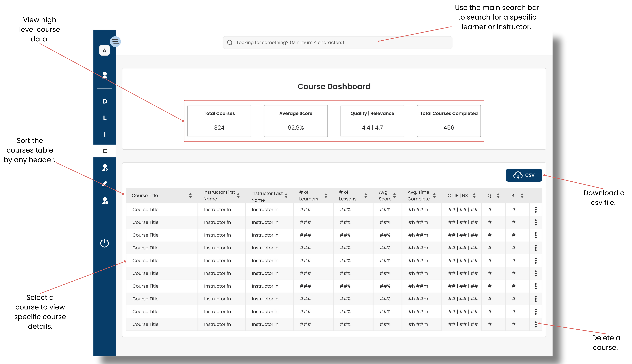Viewport: 632px width, 364px height.
Task: Open three-dot menu on first course row
Action: click(x=535, y=210)
